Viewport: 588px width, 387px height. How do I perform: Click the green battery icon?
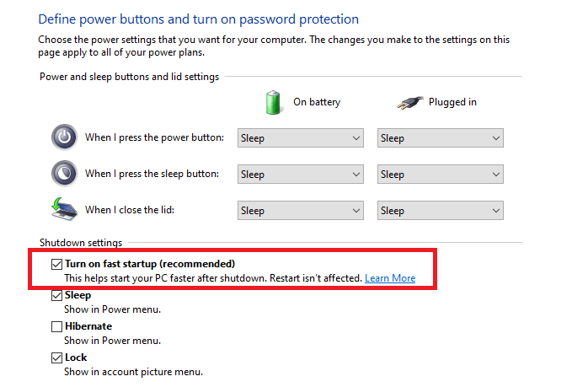pyautogui.click(x=273, y=102)
